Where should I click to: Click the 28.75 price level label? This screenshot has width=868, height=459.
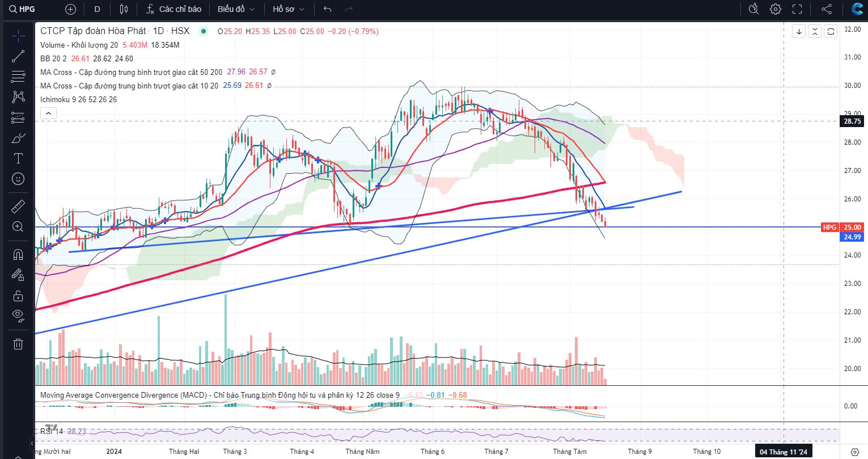click(x=852, y=121)
